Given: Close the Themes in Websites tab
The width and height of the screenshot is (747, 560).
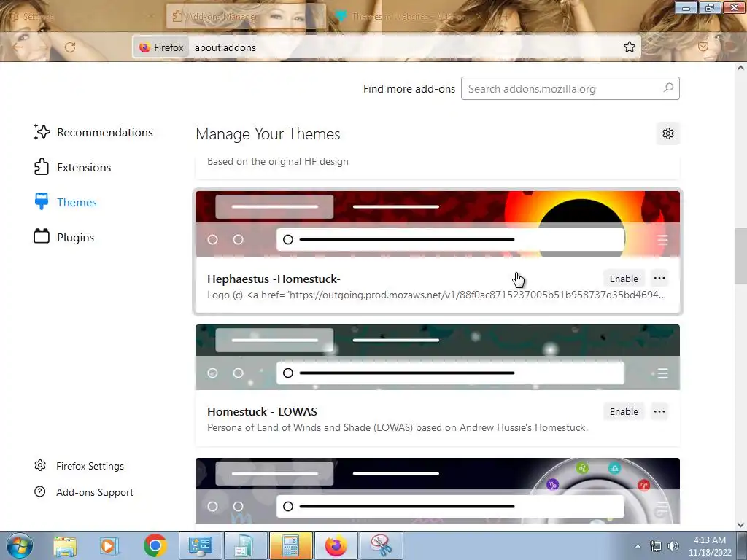Looking at the screenshot, I should coord(480,17).
